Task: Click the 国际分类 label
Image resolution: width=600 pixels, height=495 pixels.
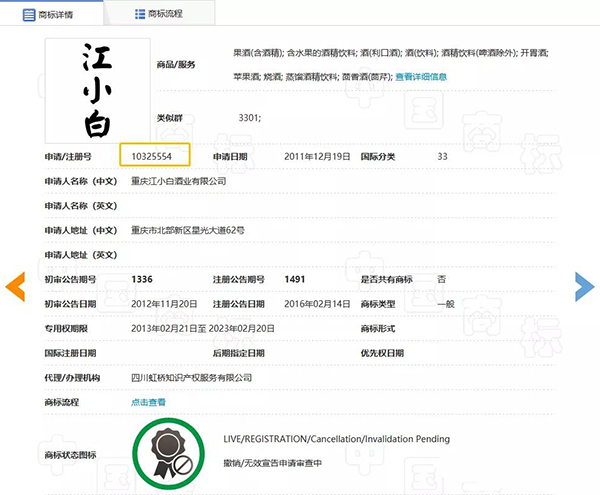Action: (378, 156)
